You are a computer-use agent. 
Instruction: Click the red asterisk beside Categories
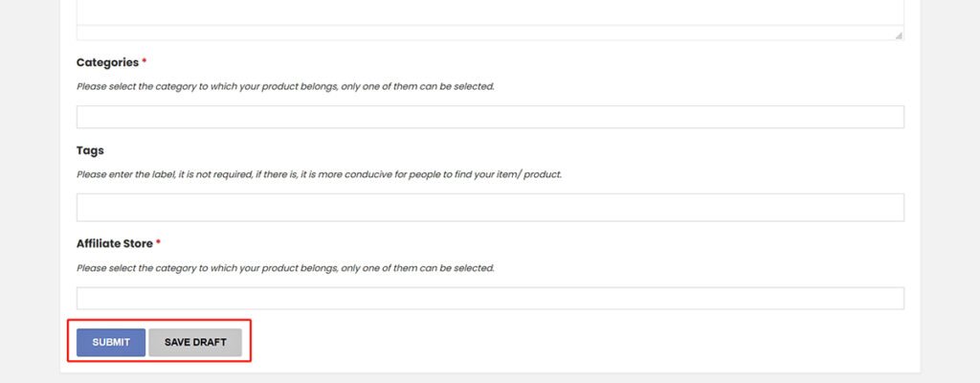(x=145, y=62)
